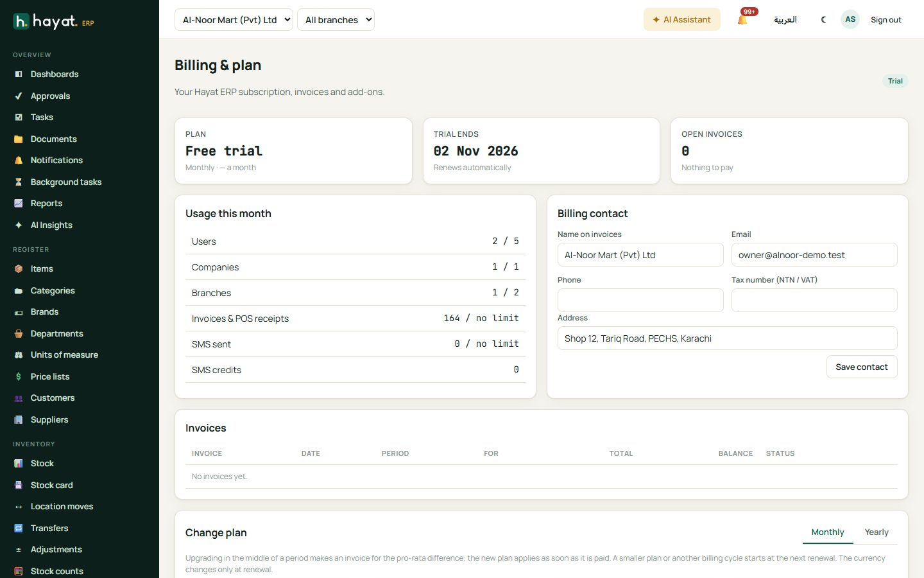
Task: Click the Tax number (NTN / VAT) field
Action: (814, 301)
